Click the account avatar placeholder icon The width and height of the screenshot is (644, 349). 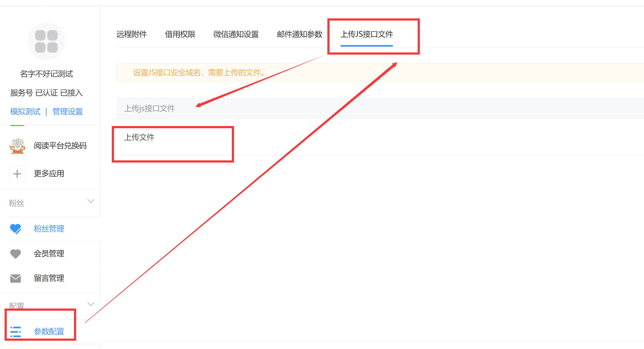click(x=46, y=41)
